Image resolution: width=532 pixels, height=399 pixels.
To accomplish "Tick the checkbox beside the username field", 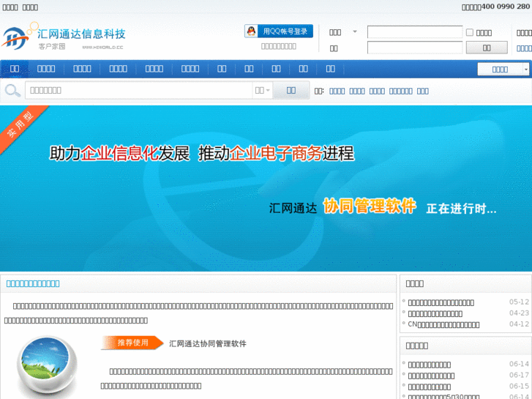I will pos(470,32).
